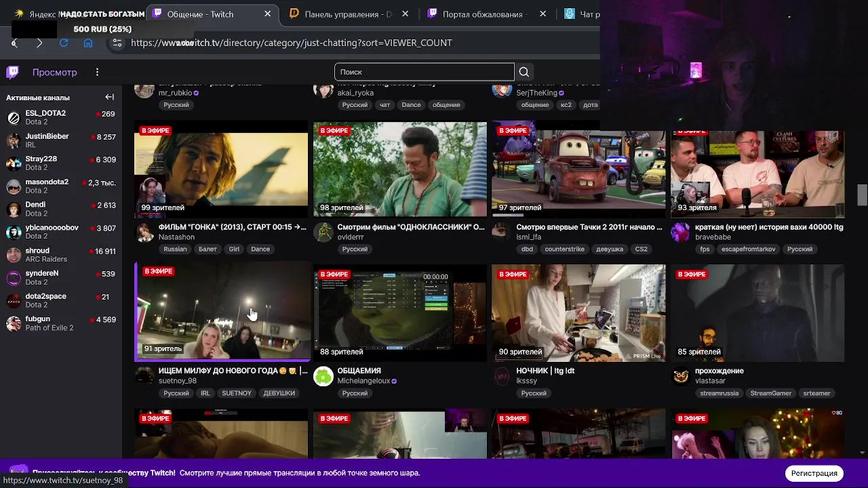Open the ОБЩАЕМИЯ stream thumbnail
The image size is (868, 488).
coord(400,312)
